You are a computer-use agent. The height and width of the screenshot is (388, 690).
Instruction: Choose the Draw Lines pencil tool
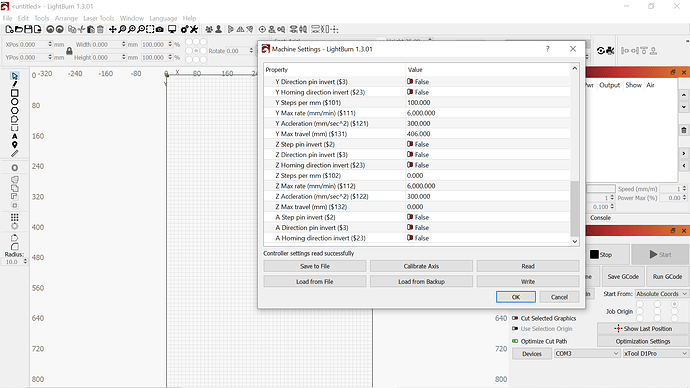(x=15, y=84)
